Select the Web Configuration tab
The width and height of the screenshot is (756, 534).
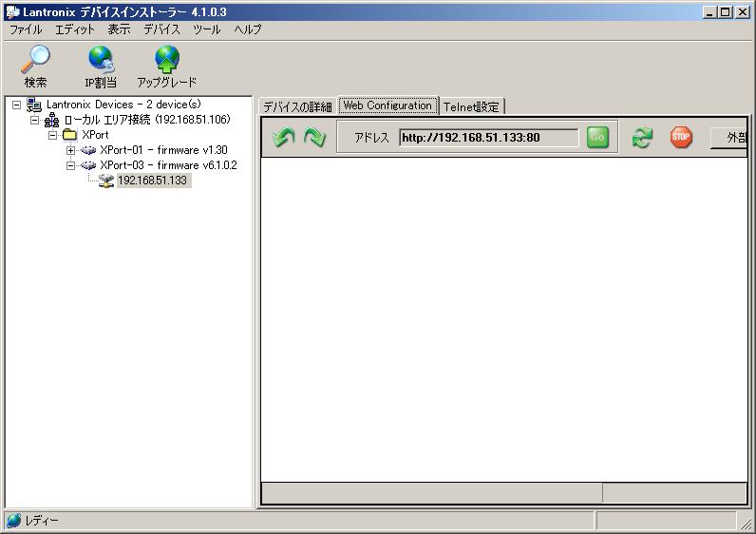(387, 105)
